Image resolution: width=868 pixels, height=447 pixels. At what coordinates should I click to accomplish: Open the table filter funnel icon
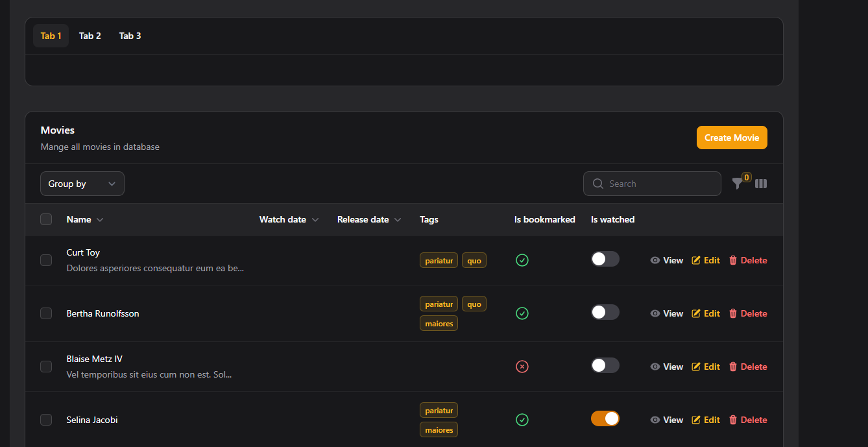pyautogui.click(x=737, y=184)
